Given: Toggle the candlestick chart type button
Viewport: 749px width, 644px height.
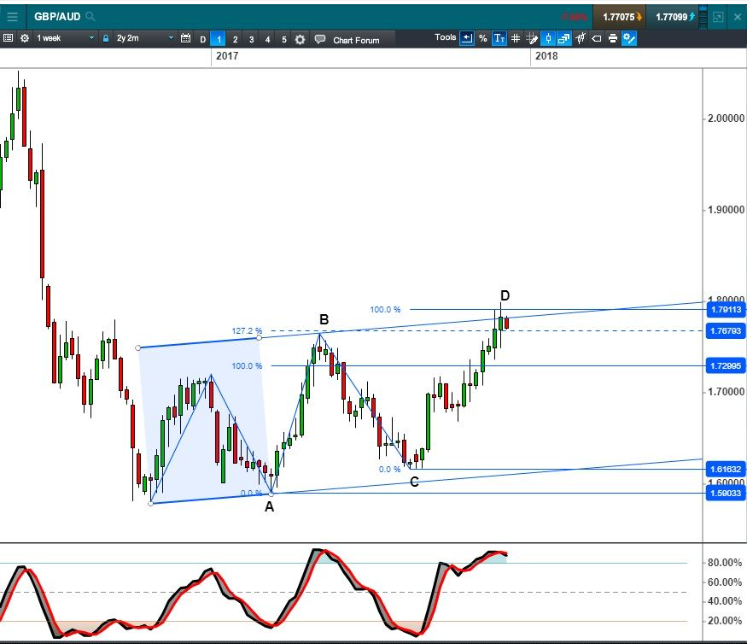Looking at the screenshot, I should pyautogui.click(x=548, y=38).
